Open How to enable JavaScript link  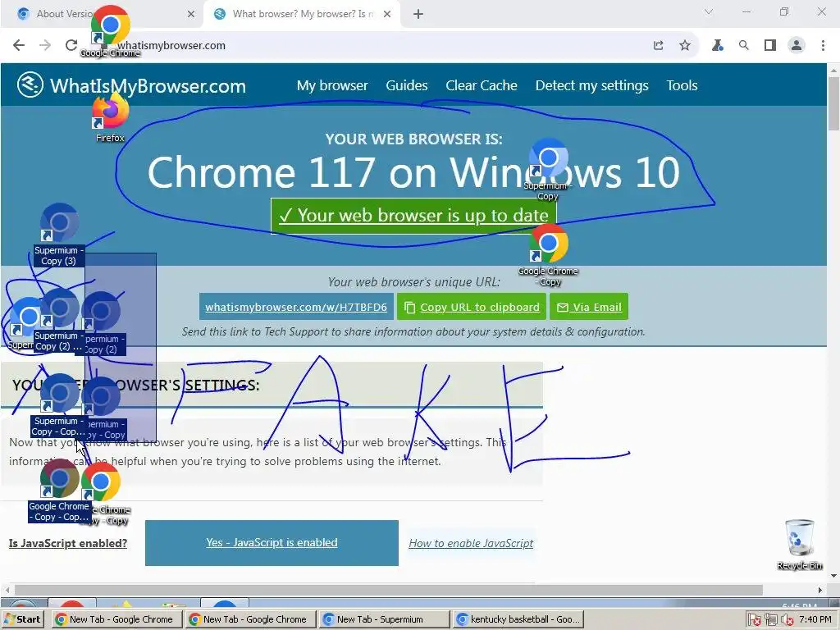click(x=471, y=543)
